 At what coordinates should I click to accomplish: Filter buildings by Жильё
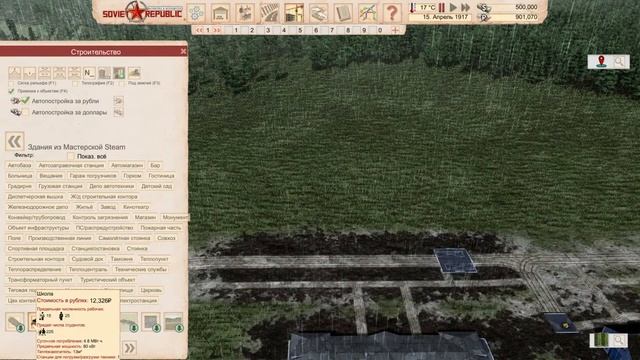coord(84,207)
